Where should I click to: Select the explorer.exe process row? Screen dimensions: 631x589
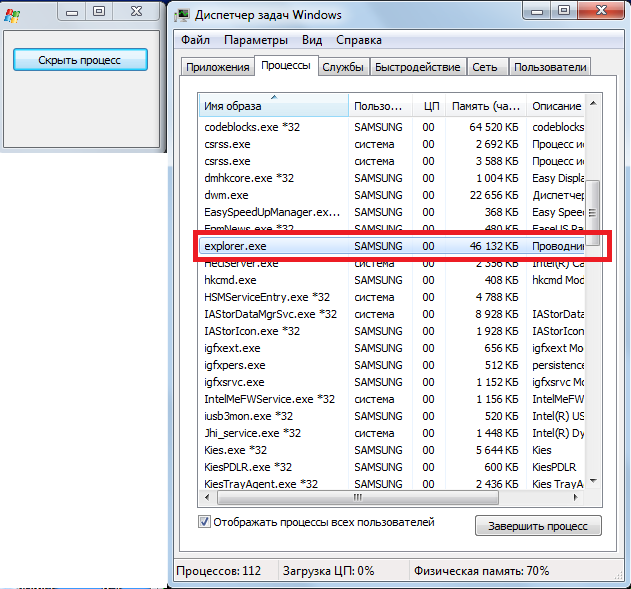tap(275, 245)
